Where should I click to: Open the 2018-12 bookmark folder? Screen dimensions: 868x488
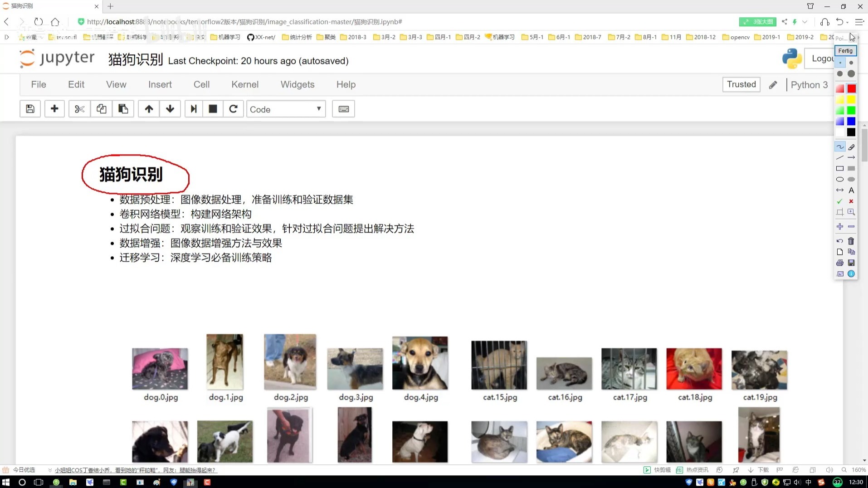coord(700,37)
